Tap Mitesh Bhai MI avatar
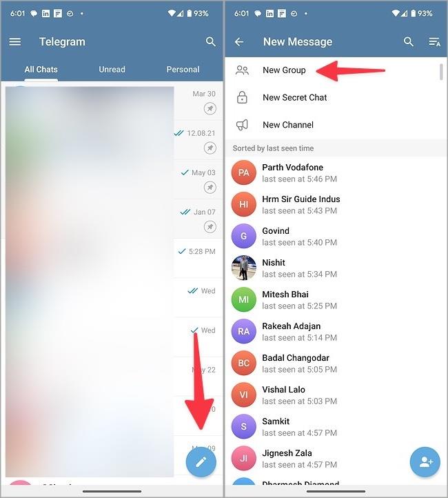Image resolution: width=448 pixels, height=498 pixels. 244,299
